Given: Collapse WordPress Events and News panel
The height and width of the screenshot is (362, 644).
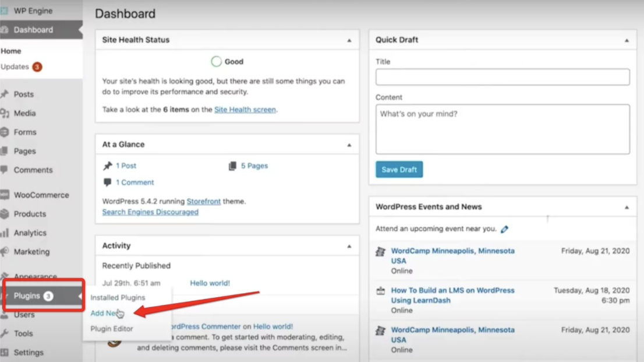Looking at the screenshot, I should (x=627, y=208).
